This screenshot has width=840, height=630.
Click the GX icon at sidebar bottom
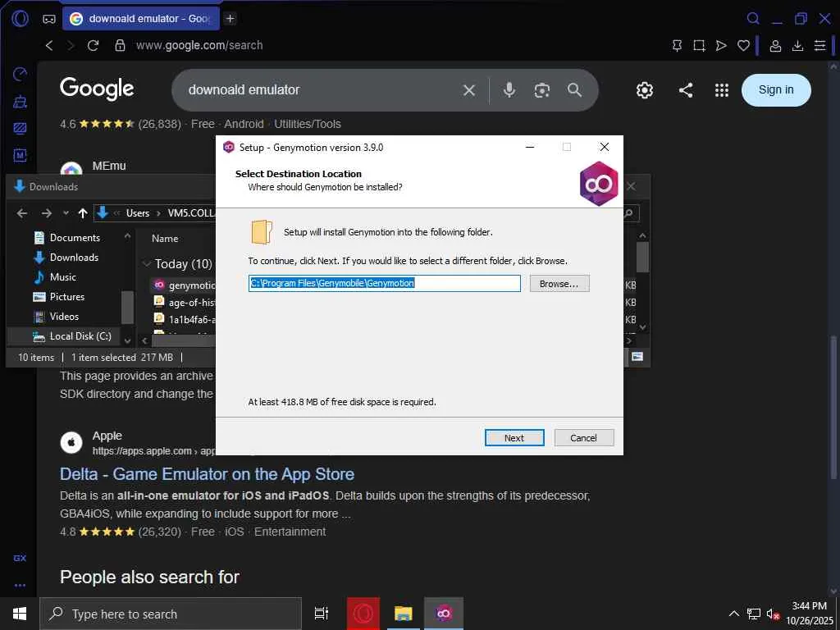pos(20,558)
